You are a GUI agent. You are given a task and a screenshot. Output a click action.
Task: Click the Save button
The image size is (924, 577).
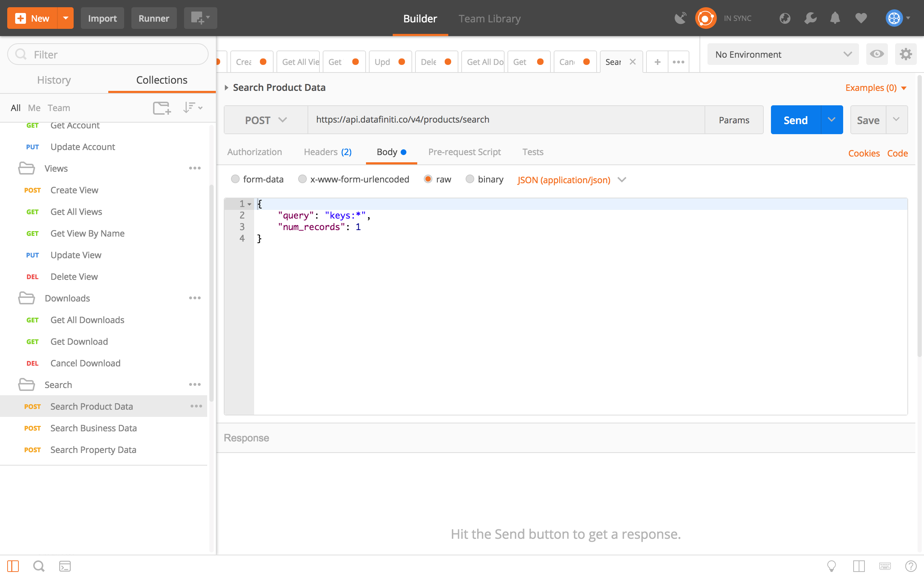point(868,120)
